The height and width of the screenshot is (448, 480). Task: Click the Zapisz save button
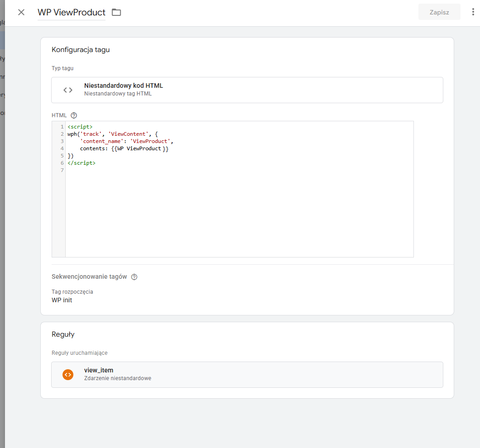tap(439, 12)
